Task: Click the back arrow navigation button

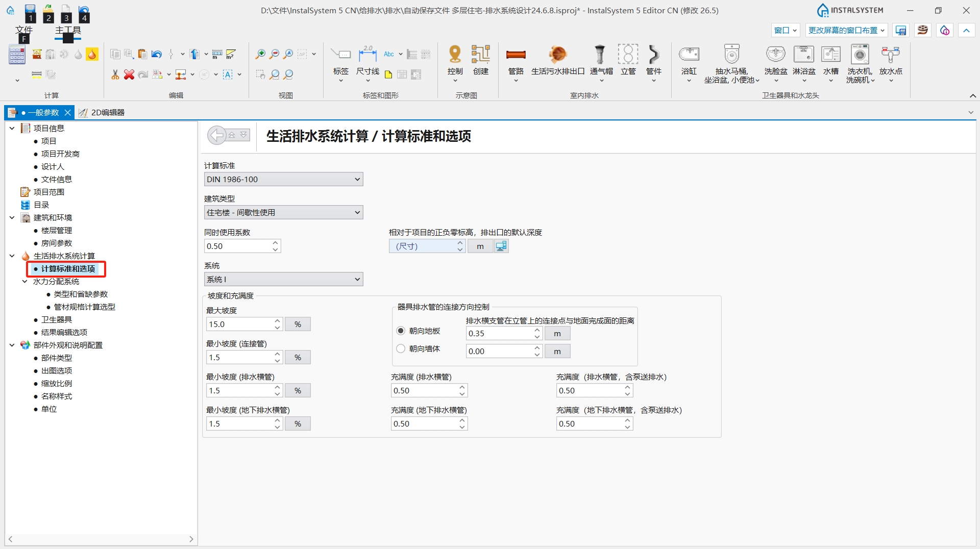Action: point(217,135)
